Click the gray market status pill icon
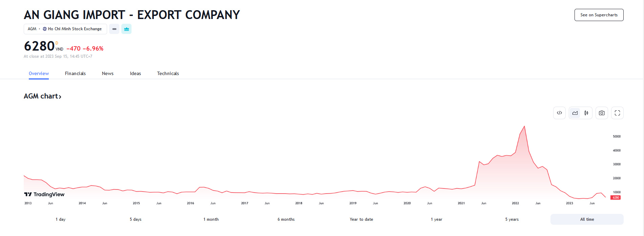The width and height of the screenshot is (644, 236). pyautogui.click(x=114, y=29)
